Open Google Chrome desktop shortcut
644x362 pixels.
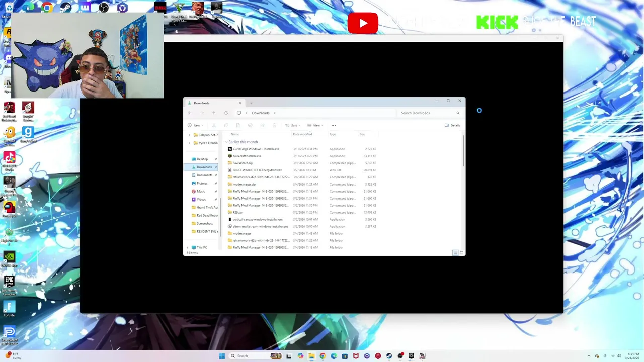(47, 8)
